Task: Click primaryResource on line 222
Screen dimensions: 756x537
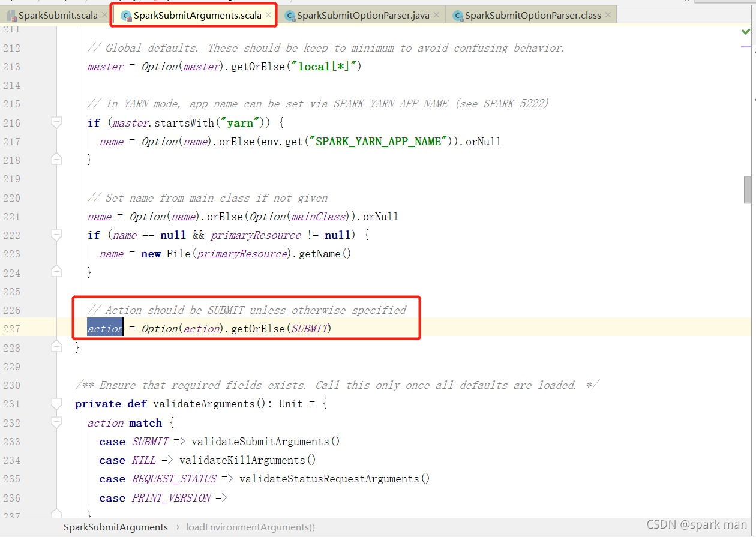Action: click(x=256, y=235)
